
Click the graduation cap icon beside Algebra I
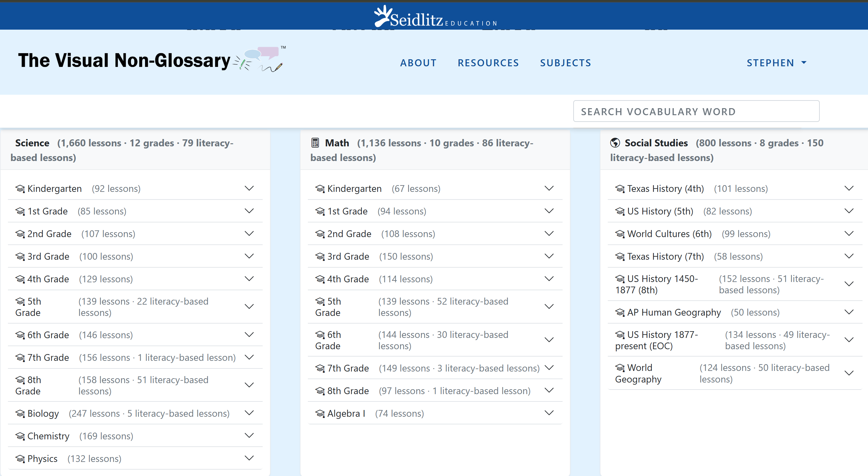[x=320, y=414]
